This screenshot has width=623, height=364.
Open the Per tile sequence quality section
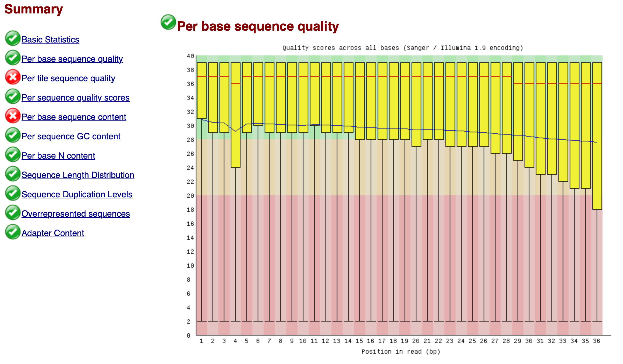point(69,78)
